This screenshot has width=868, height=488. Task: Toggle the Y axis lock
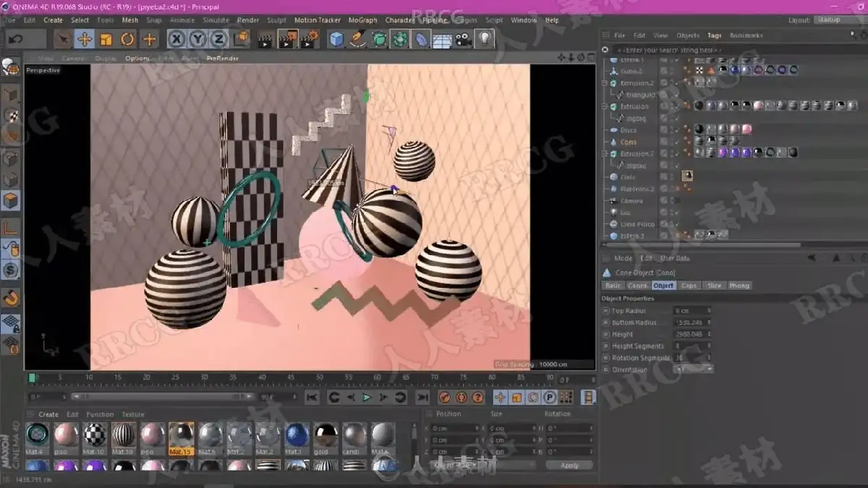pos(198,39)
